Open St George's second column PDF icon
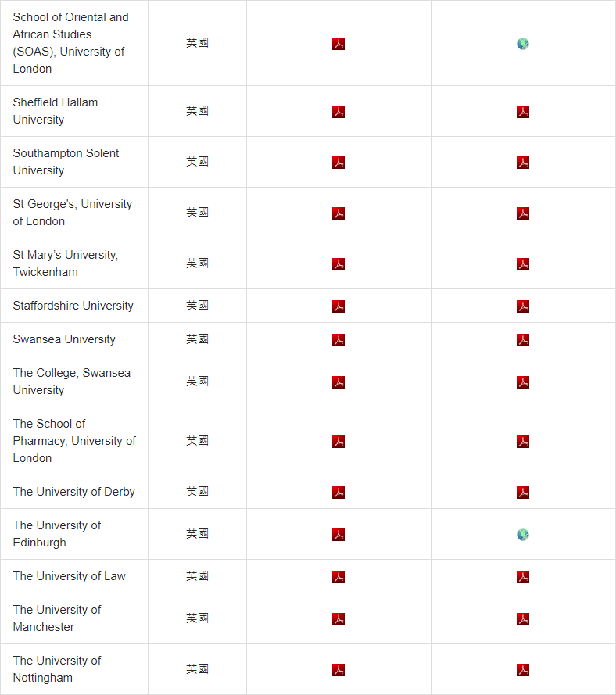Viewport: 616px width, 695px height. coord(523,213)
